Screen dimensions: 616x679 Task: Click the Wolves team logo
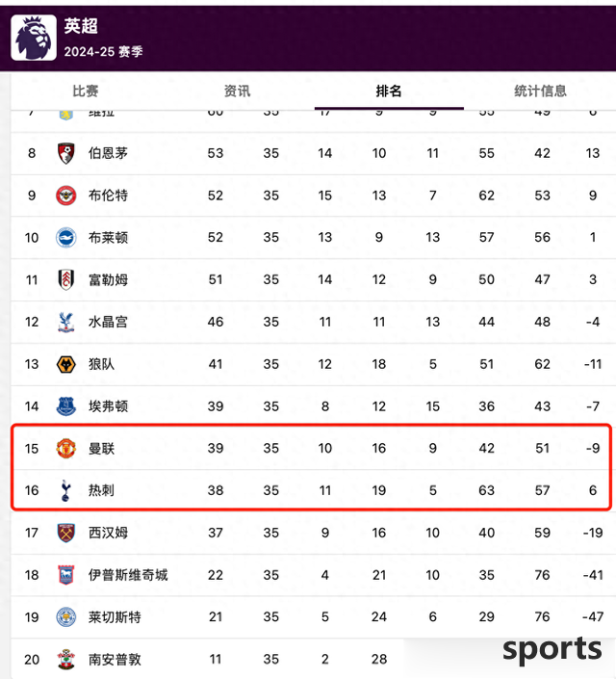pyautogui.click(x=66, y=364)
